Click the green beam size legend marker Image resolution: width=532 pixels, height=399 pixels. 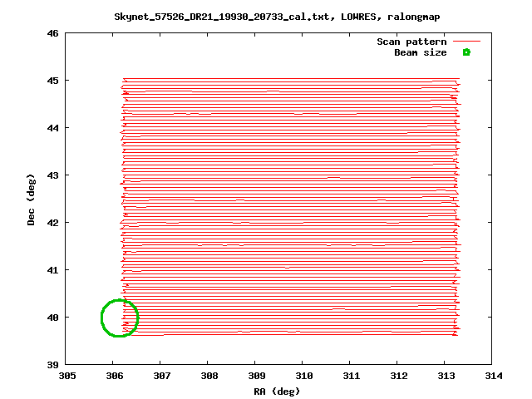pyautogui.click(x=466, y=52)
